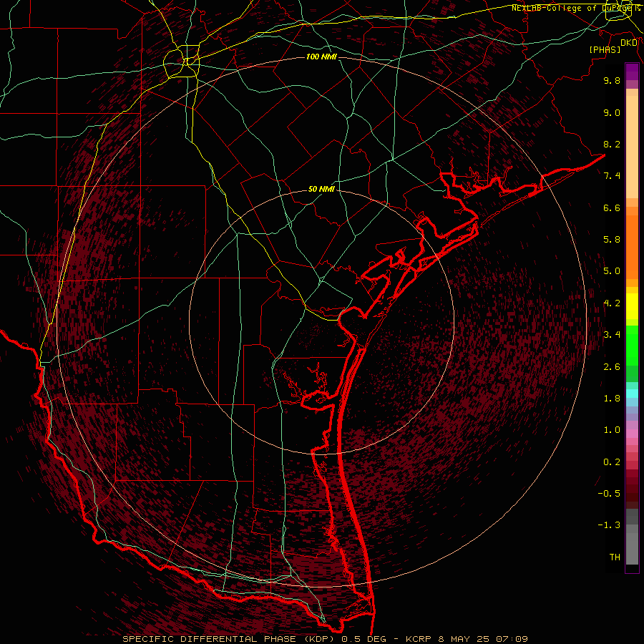644x644 pixels.
Task: Pick the orange color bar segment
Action: 632,248
